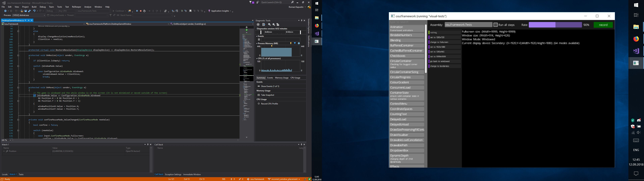This screenshot has width=644, height=181.
Task: Click the Zoom In icon in Diagnostic Tools
Action: (x=270, y=24)
